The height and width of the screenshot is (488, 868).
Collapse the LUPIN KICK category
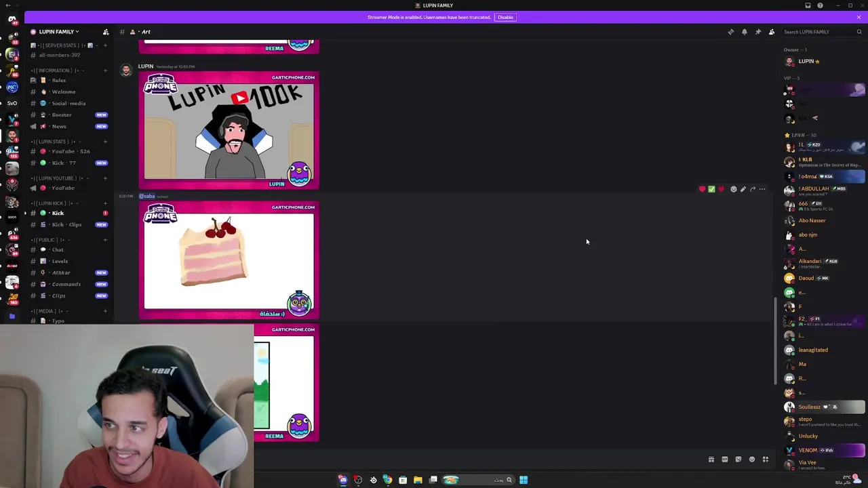pos(53,203)
